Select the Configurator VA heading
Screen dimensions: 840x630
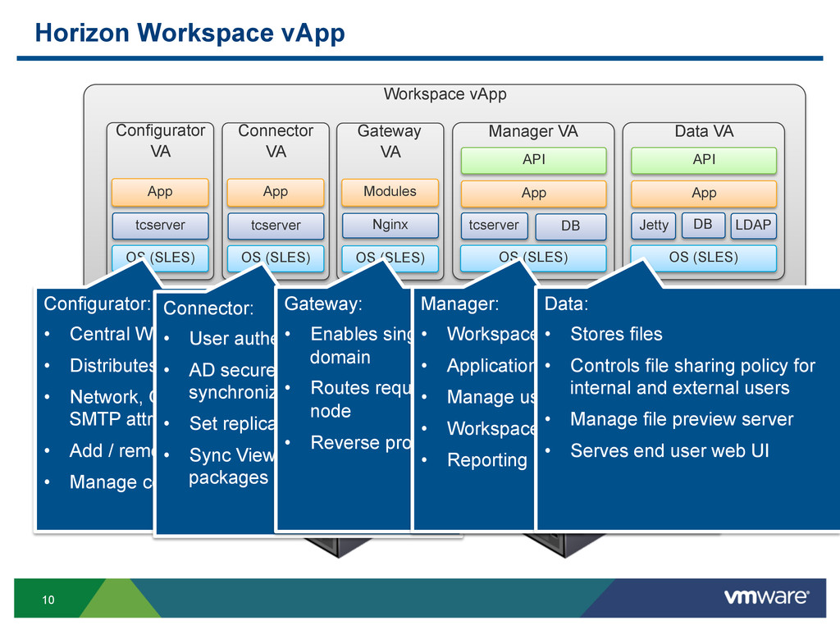coord(160,141)
